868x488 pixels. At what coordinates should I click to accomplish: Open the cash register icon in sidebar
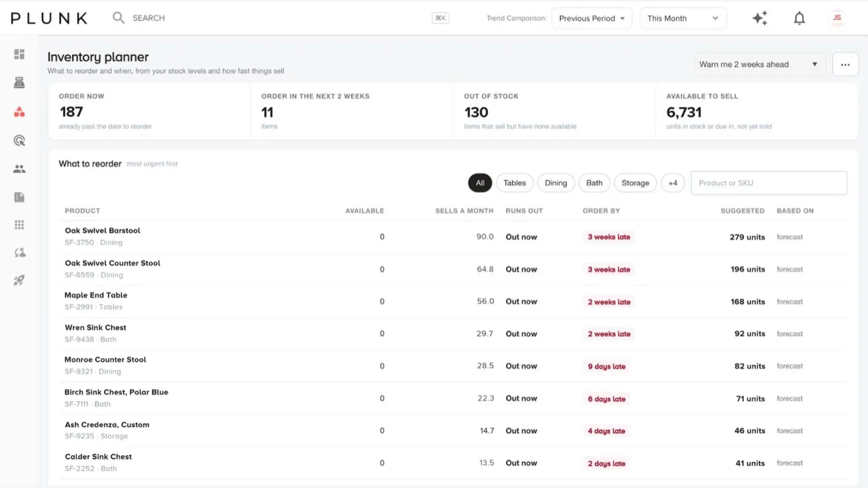pos(19,83)
